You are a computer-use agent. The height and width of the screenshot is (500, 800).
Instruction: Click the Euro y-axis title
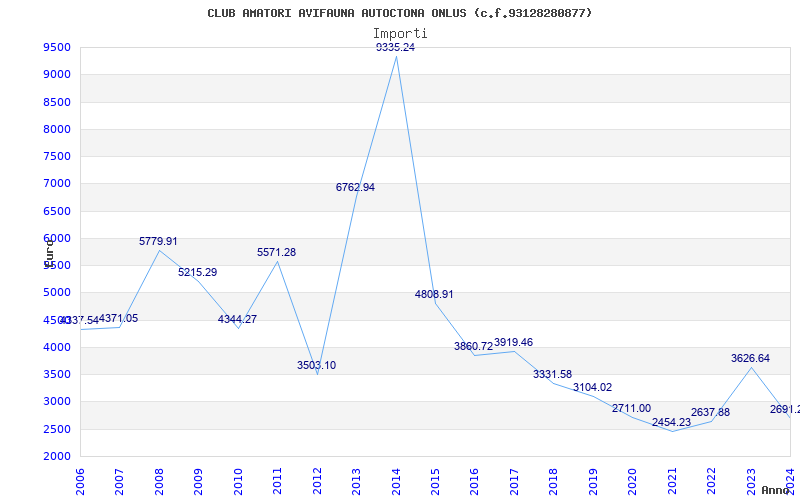(x=49, y=253)
